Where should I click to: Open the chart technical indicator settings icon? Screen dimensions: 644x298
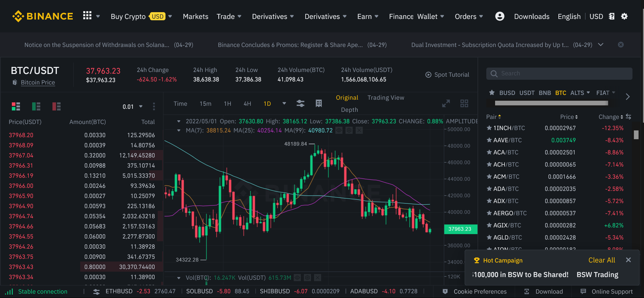[301, 103]
